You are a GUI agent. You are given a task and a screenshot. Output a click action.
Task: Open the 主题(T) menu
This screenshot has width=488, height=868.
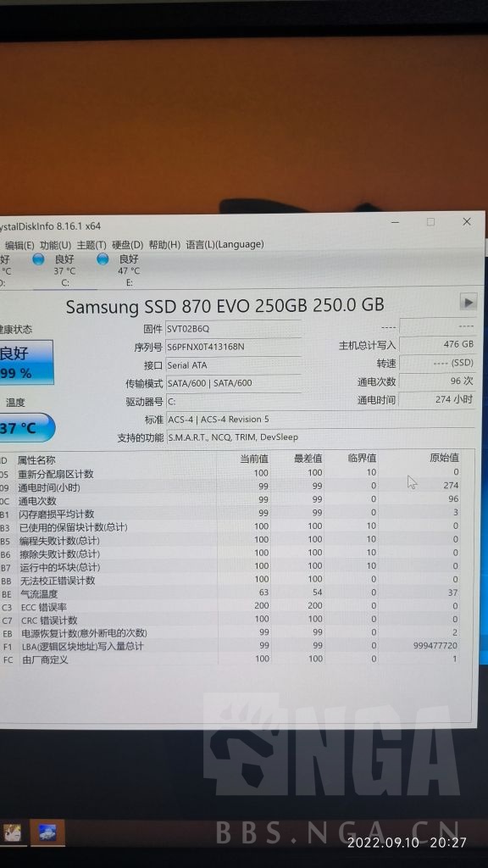coord(91,244)
